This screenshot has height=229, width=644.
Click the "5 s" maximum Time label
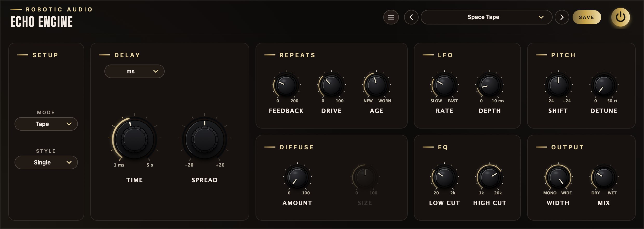(150, 165)
